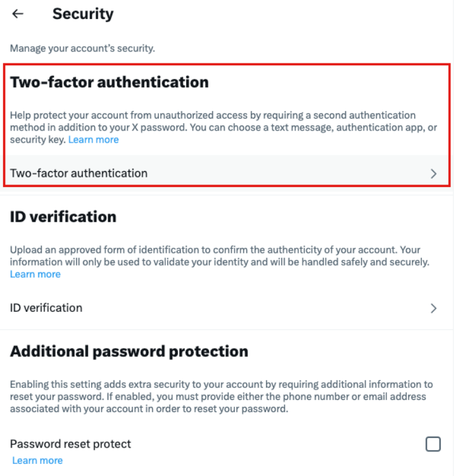Go back using the left arrow icon

click(x=18, y=14)
